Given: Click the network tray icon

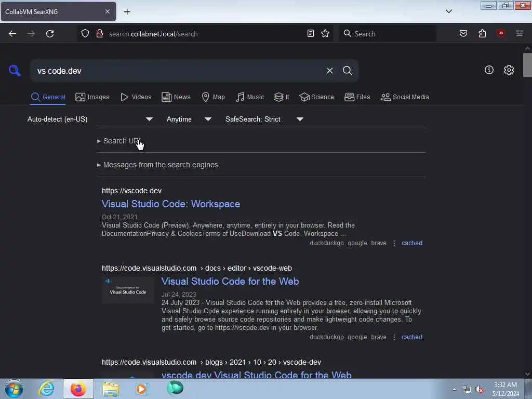Looking at the screenshot, I should click(x=467, y=390).
